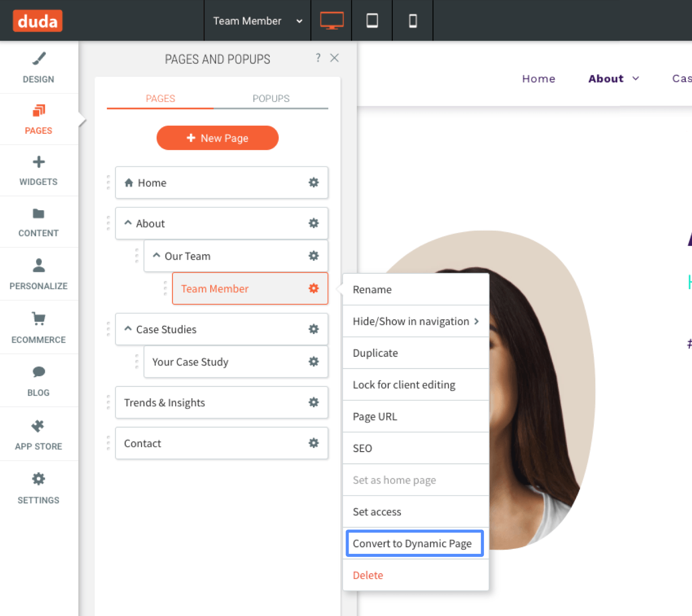Select the Contact page row
The image size is (692, 616).
coord(221,443)
